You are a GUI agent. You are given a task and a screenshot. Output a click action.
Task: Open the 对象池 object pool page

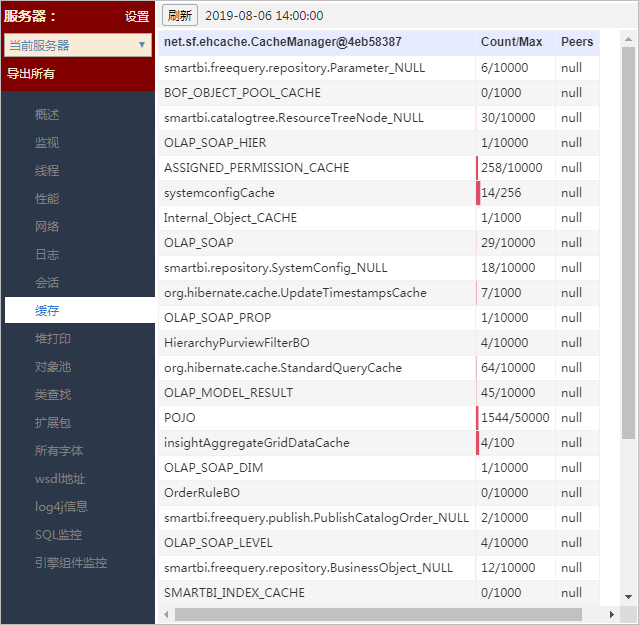pyautogui.click(x=53, y=367)
